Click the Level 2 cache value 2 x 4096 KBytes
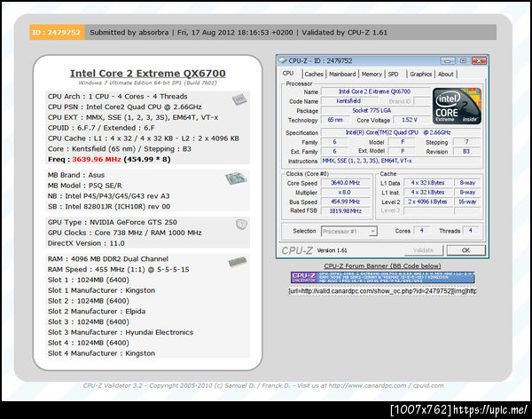Image resolution: width=532 pixels, height=419 pixels. coord(428,202)
